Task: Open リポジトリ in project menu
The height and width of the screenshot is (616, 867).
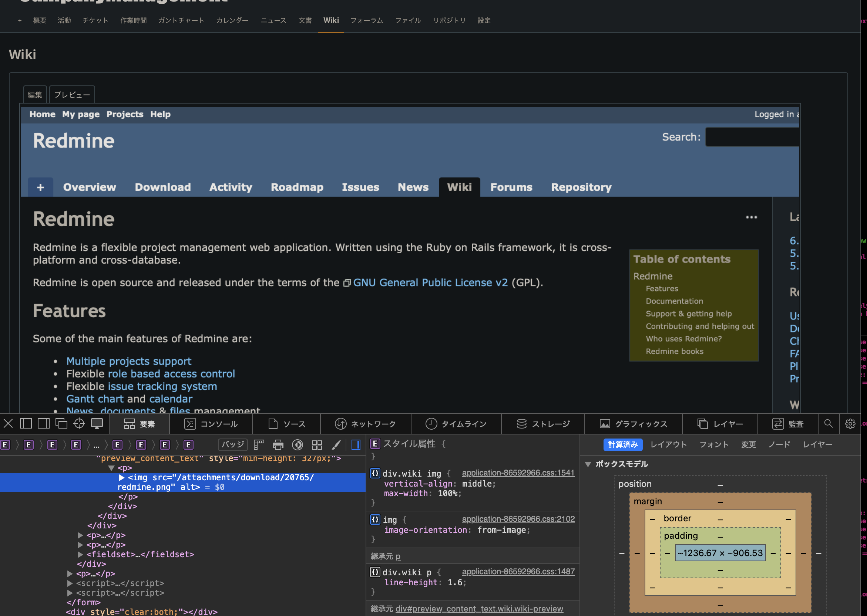Action: 450,20
